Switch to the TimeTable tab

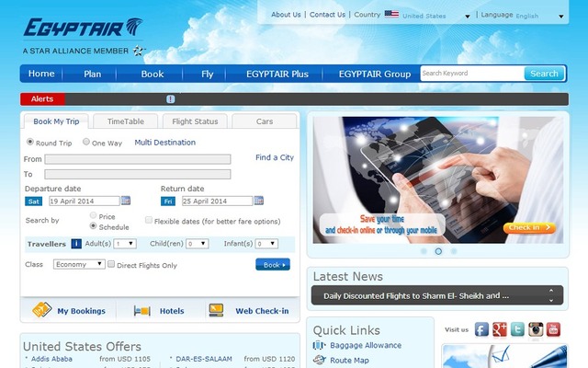point(126,121)
